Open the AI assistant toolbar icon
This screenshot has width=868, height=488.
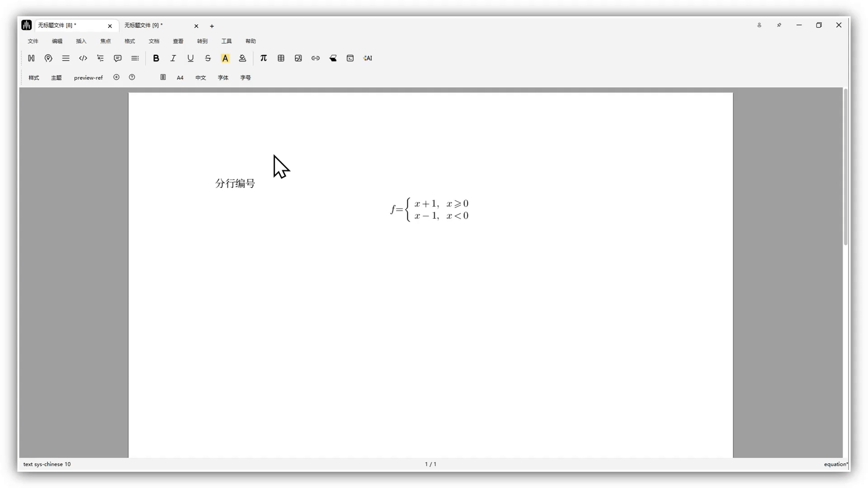point(368,58)
